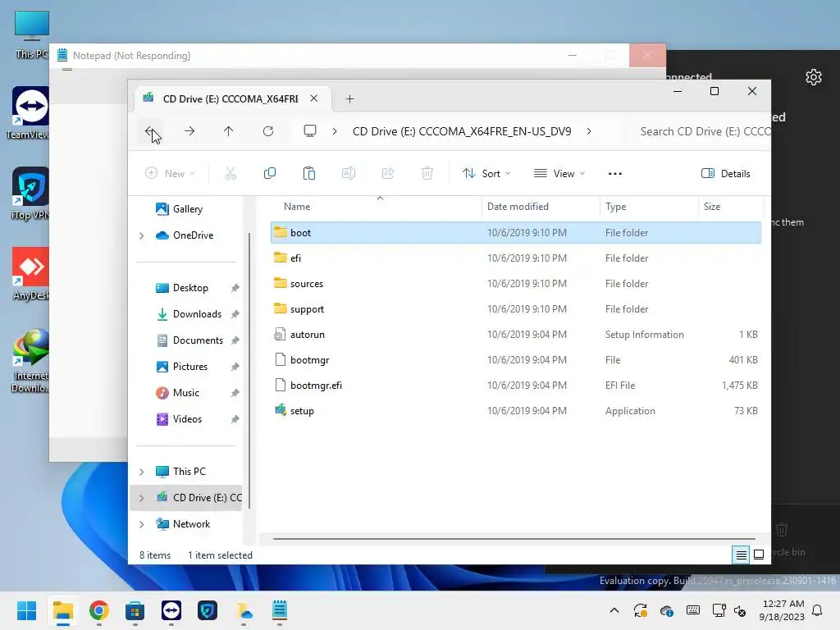Click pin icon next to Downloads

[235, 314]
